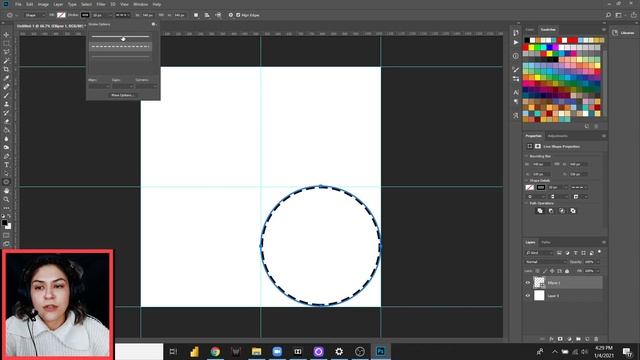Switch to the Adjustments tab

(558, 136)
